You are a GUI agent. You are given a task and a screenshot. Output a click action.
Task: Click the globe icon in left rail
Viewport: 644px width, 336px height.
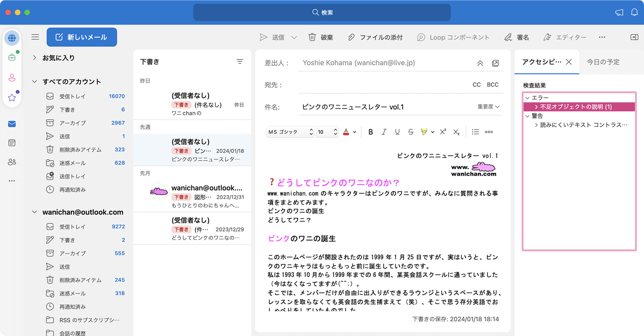(x=12, y=38)
